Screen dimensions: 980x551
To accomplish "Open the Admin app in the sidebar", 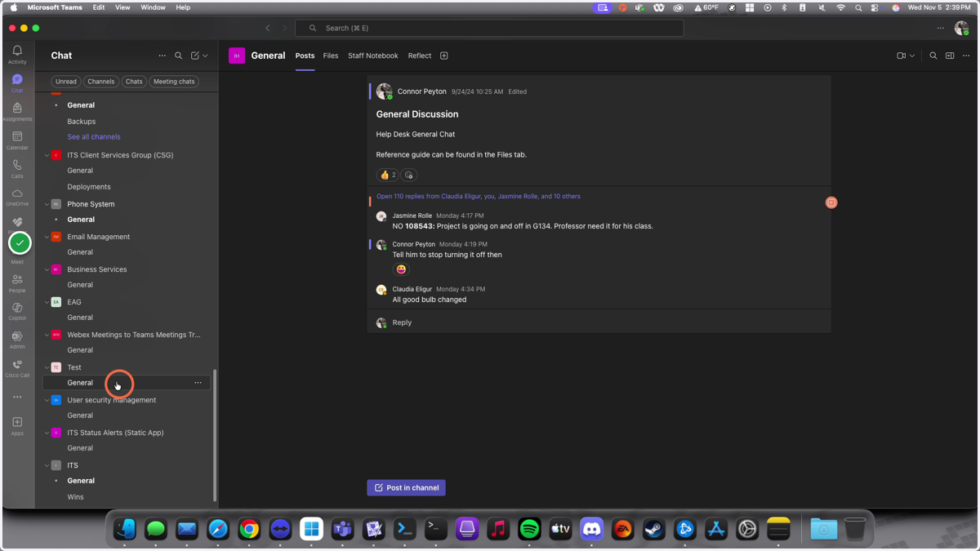I will tap(17, 340).
